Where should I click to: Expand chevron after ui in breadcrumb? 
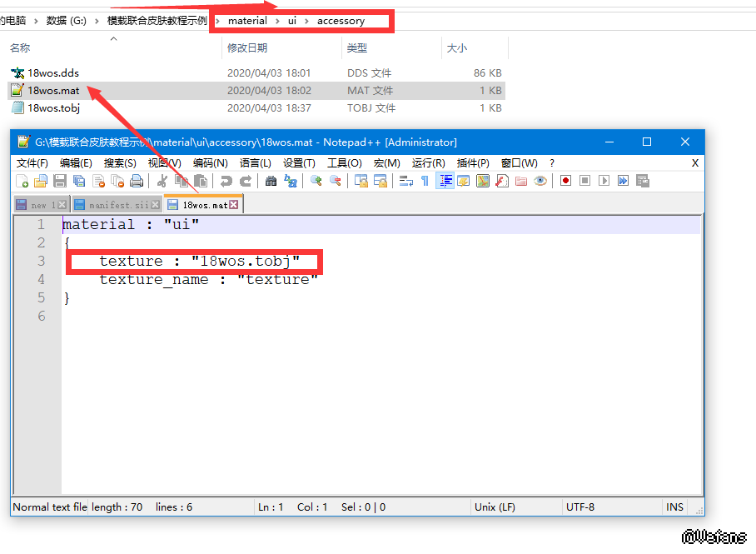click(306, 21)
